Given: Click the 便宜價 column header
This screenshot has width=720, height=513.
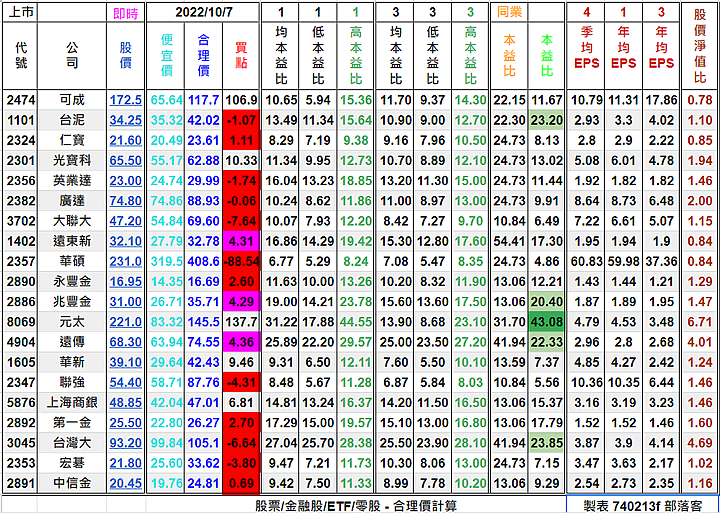Looking at the screenshot, I should pos(166,55).
